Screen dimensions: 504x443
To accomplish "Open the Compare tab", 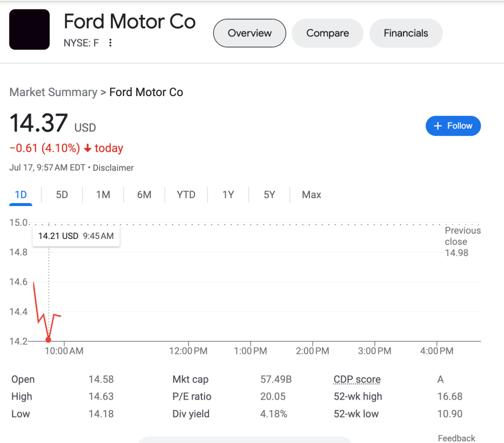I will 327,33.
